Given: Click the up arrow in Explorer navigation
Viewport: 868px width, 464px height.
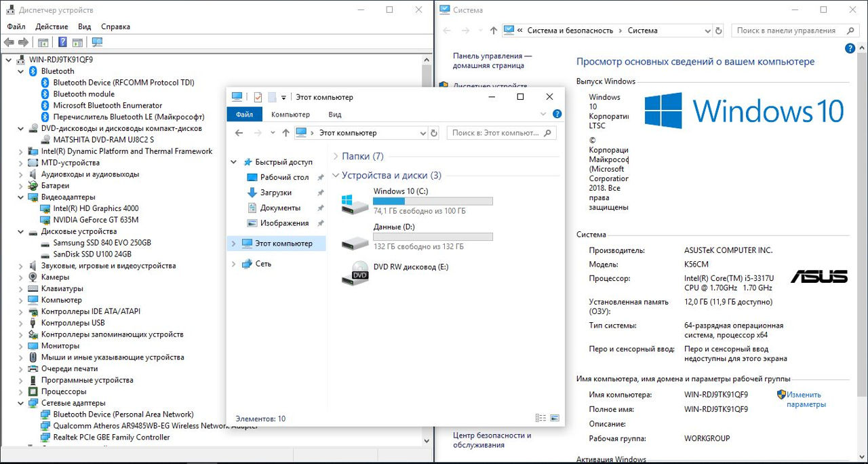Looking at the screenshot, I should tap(285, 133).
